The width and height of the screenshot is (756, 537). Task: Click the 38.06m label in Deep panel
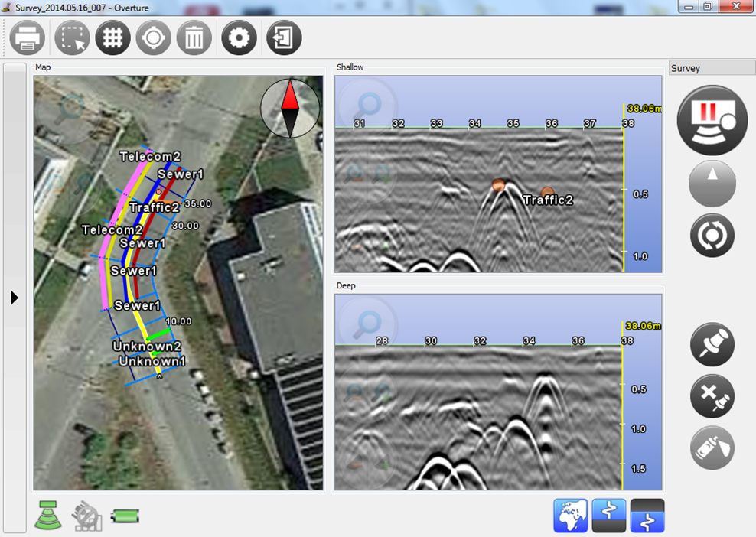click(644, 326)
